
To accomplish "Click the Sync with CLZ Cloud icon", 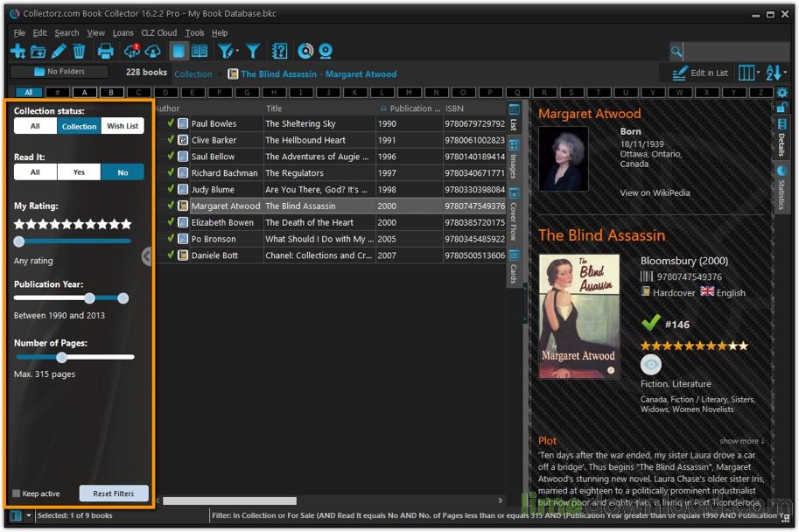I will point(132,51).
